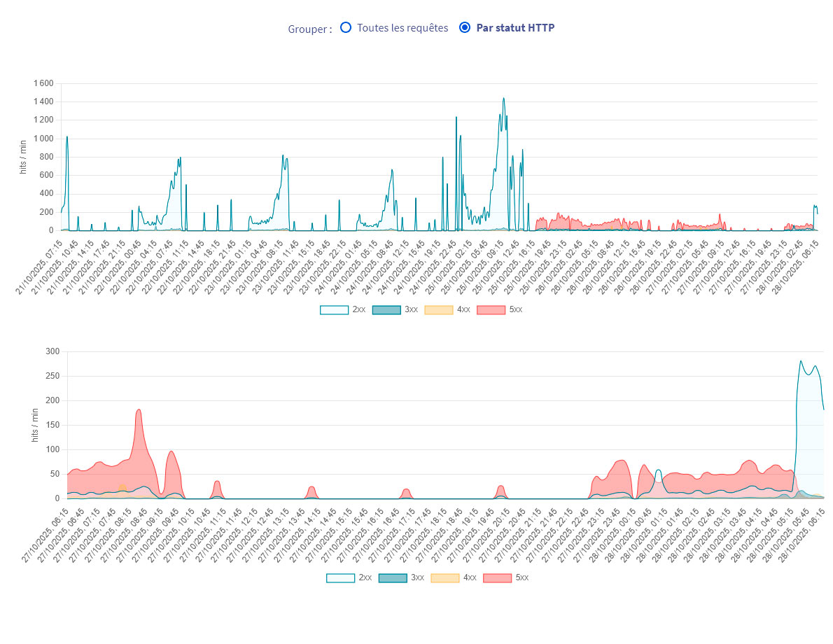Toggle 2xx series in top chart legend
This screenshot has width=833, height=644.
click(334, 309)
